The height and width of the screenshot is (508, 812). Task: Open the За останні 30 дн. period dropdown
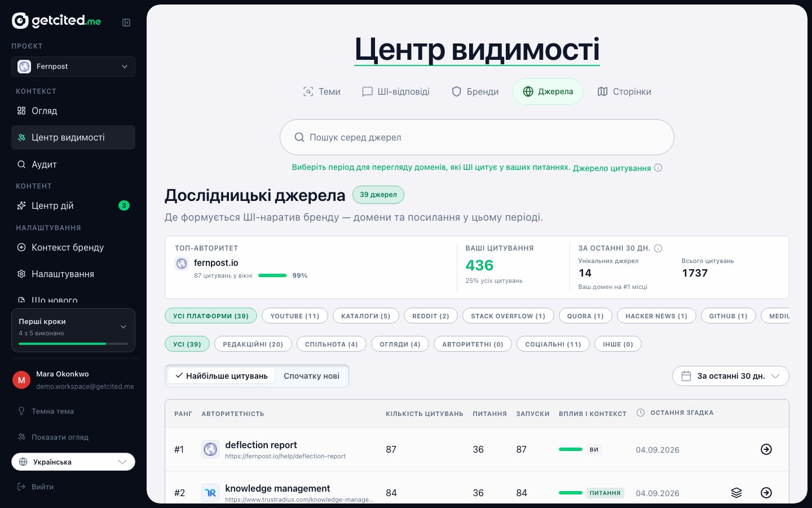pos(731,376)
